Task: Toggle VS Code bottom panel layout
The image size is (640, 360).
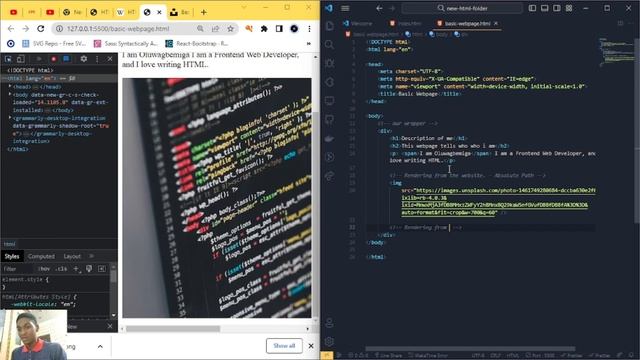Action: 544,8
